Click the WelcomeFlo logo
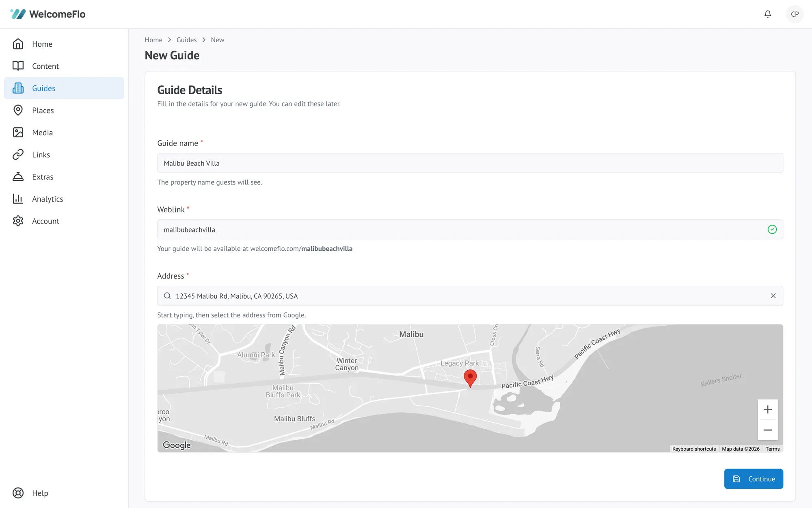This screenshot has height=508, width=812. (48, 14)
